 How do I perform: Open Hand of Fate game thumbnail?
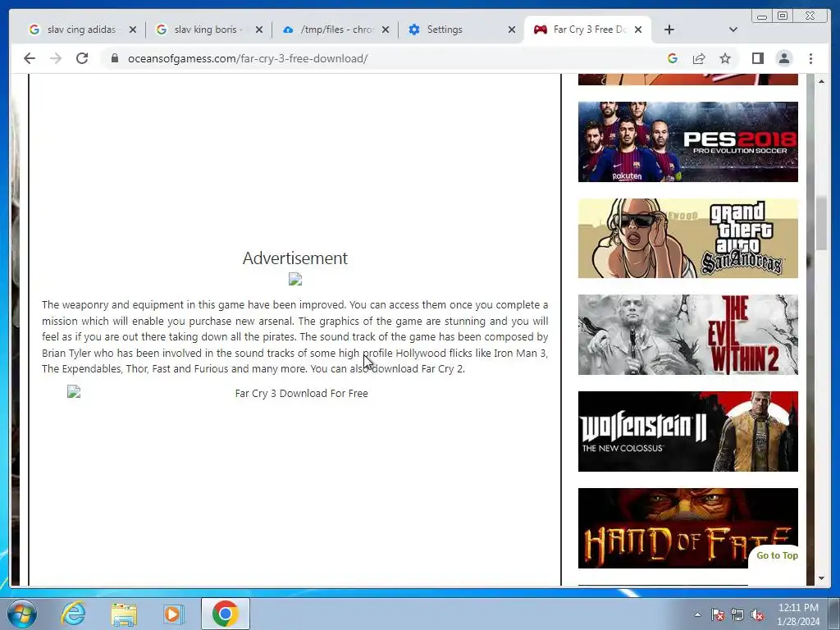point(688,527)
